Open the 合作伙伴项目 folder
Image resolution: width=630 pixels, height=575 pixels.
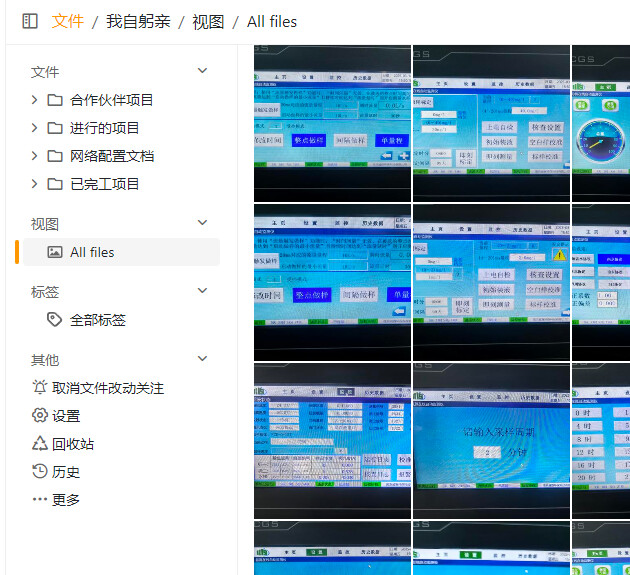(x=111, y=100)
